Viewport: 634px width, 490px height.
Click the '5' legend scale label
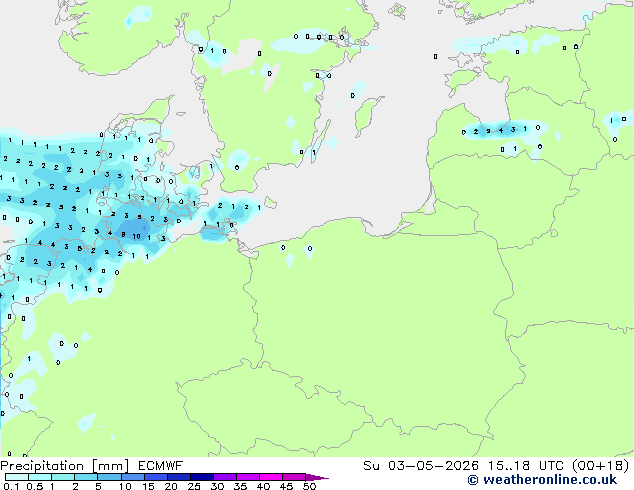pyautogui.click(x=98, y=486)
